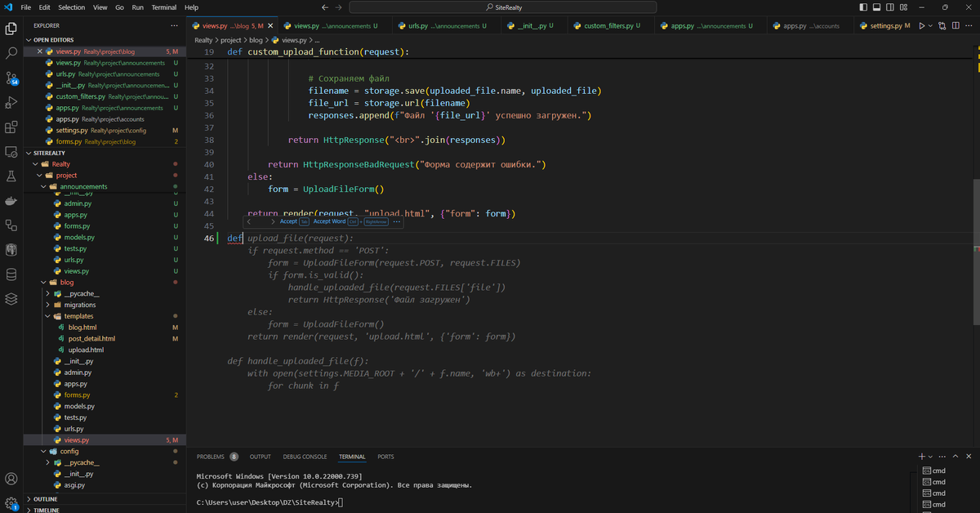Open Source Control view with 54 badge
This screenshot has width=980, height=513.
click(11, 78)
